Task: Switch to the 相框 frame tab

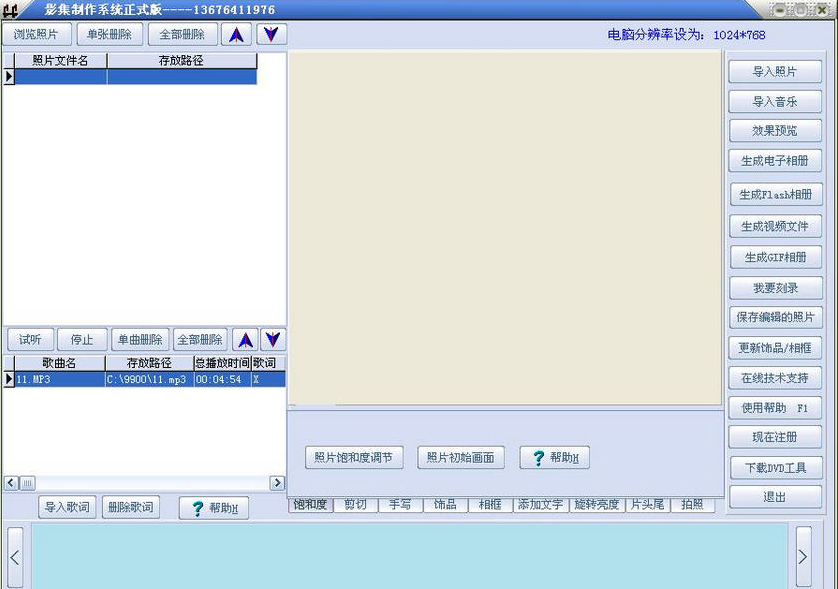Action: 489,505
